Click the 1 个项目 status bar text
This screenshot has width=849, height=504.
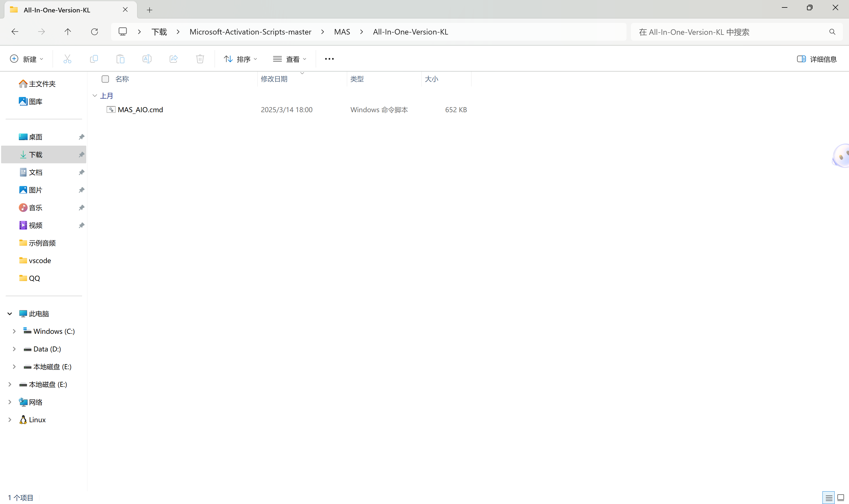coord(21,498)
